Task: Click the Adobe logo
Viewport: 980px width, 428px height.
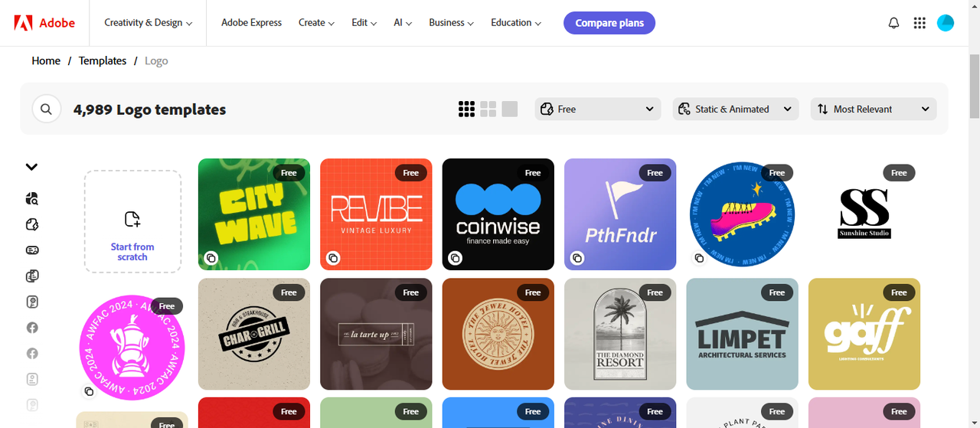Action: click(44, 23)
